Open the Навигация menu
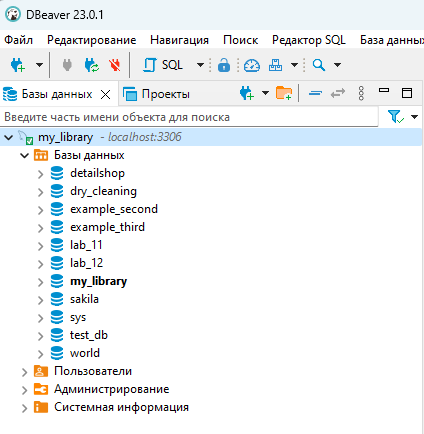 click(x=179, y=40)
